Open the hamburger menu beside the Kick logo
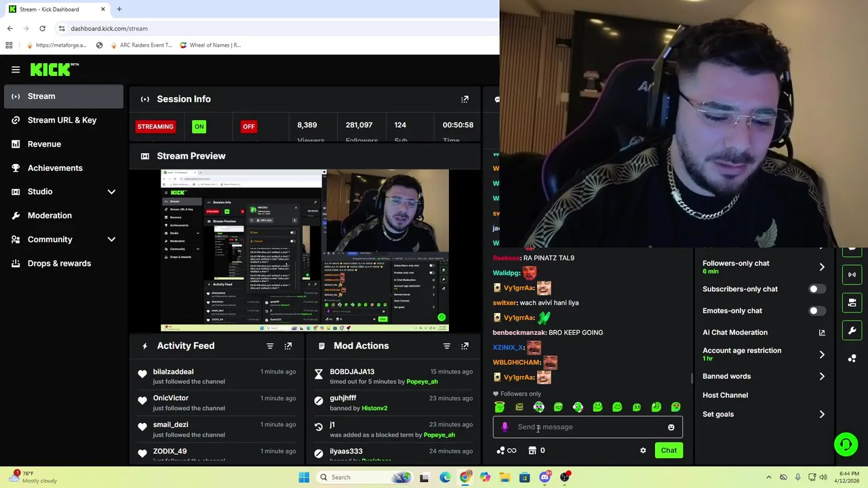The image size is (868, 488). tap(16, 69)
